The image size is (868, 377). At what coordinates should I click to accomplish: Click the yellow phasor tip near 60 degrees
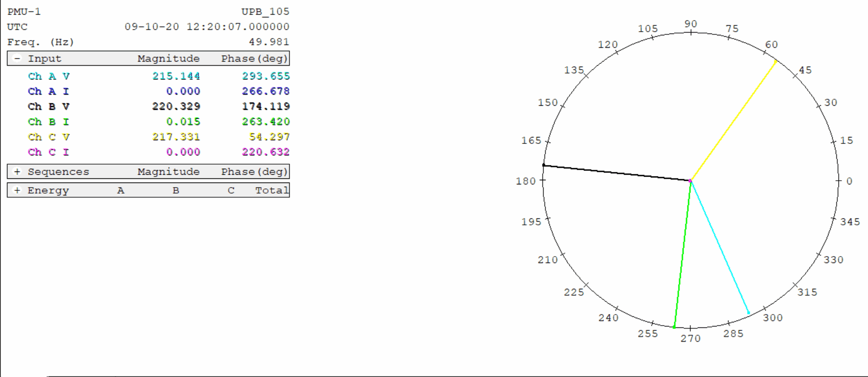point(776,61)
